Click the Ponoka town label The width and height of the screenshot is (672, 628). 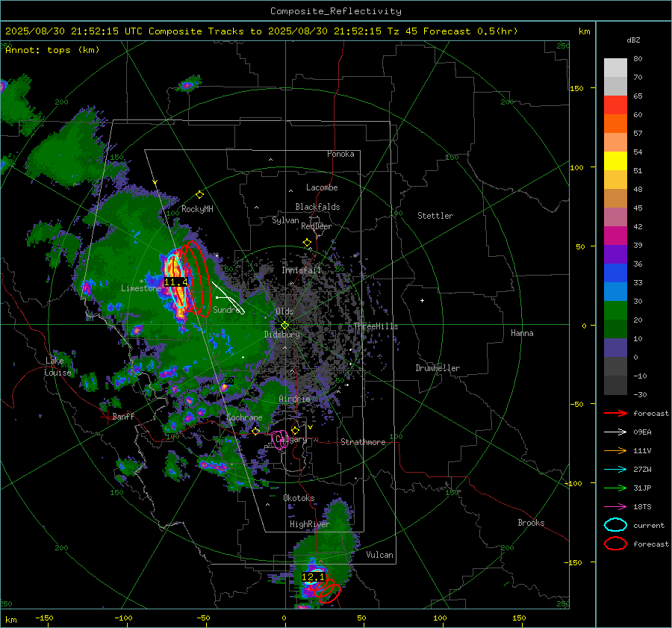pyautogui.click(x=340, y=154)
